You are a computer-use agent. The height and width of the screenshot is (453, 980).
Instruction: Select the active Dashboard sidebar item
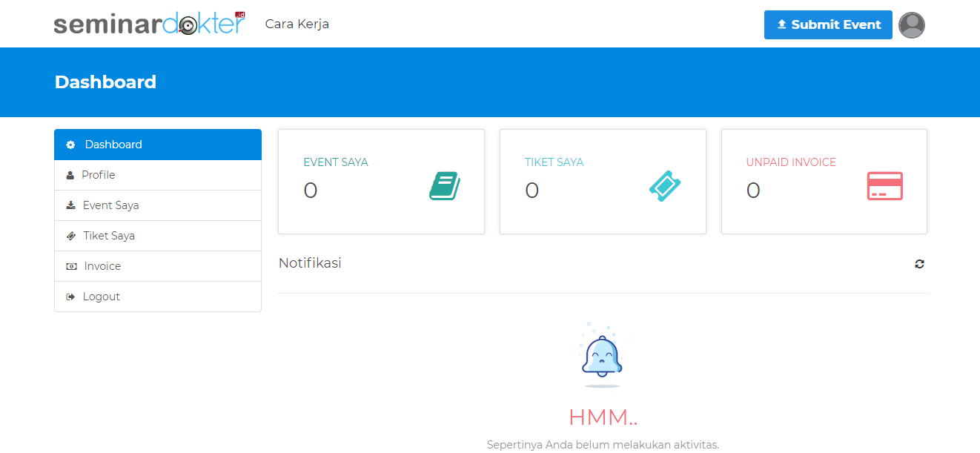113,145
